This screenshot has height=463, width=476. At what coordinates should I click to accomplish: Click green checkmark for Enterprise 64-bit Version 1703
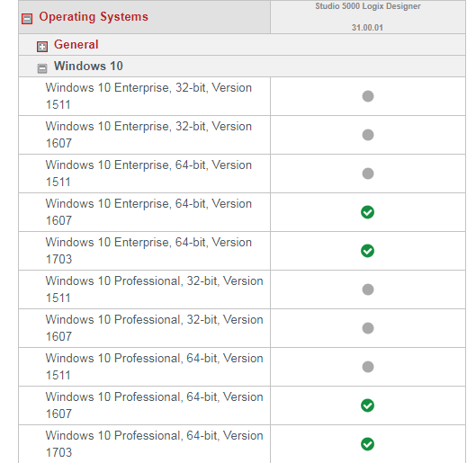point(367,251)
